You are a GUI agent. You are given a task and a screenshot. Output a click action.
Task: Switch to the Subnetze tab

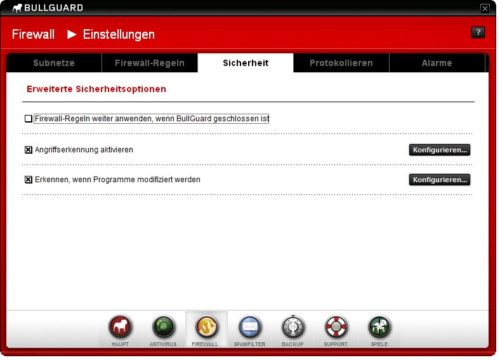54,63
